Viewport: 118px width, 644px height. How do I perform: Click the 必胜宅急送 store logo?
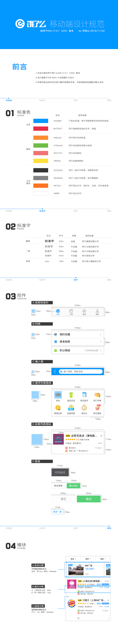(x=58, y=439)
